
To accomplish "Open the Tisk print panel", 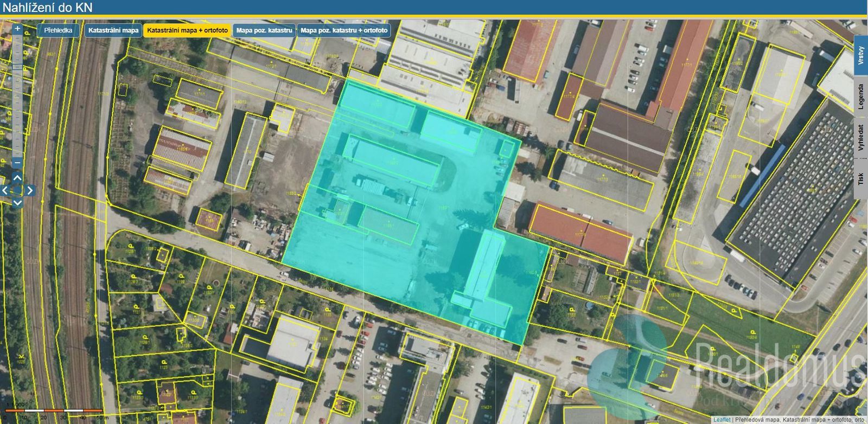I will click(x=861, y=179).
